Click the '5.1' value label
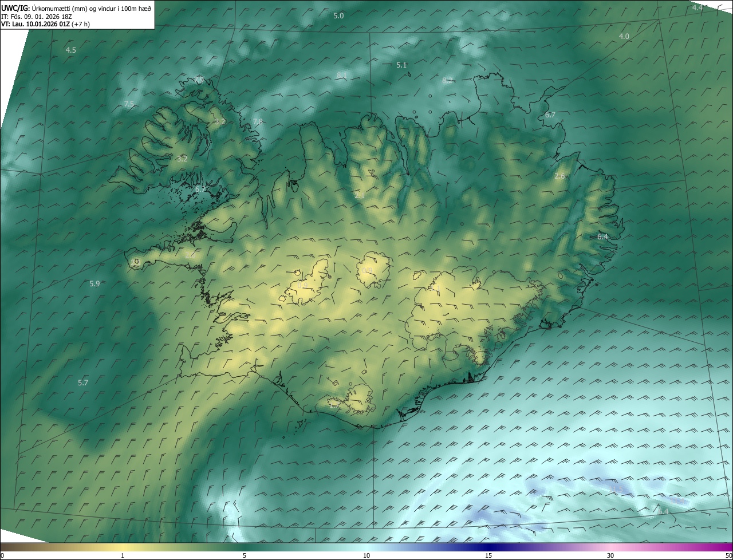The image size is (733, 560). [401, 65]
